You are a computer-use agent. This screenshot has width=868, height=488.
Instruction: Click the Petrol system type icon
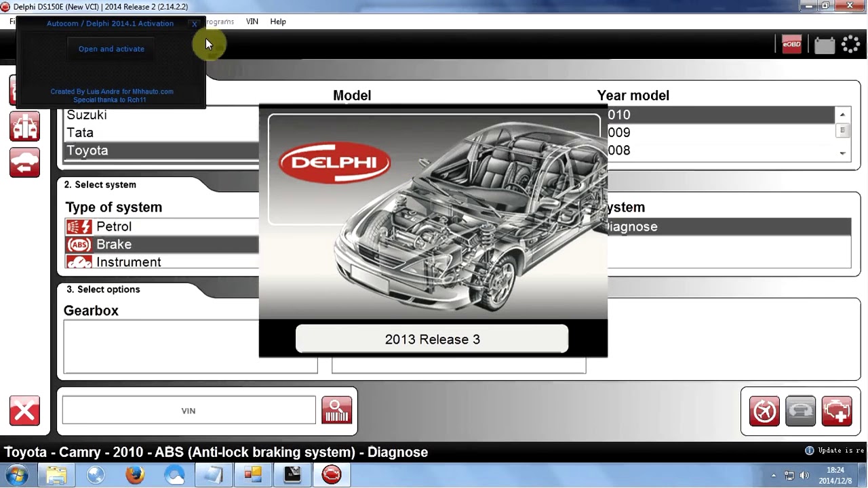tap(79, 226)
